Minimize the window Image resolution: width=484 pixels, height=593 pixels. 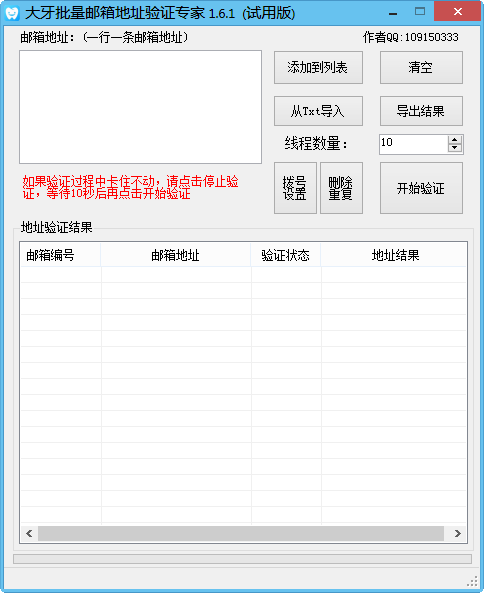tap(393, 13)
